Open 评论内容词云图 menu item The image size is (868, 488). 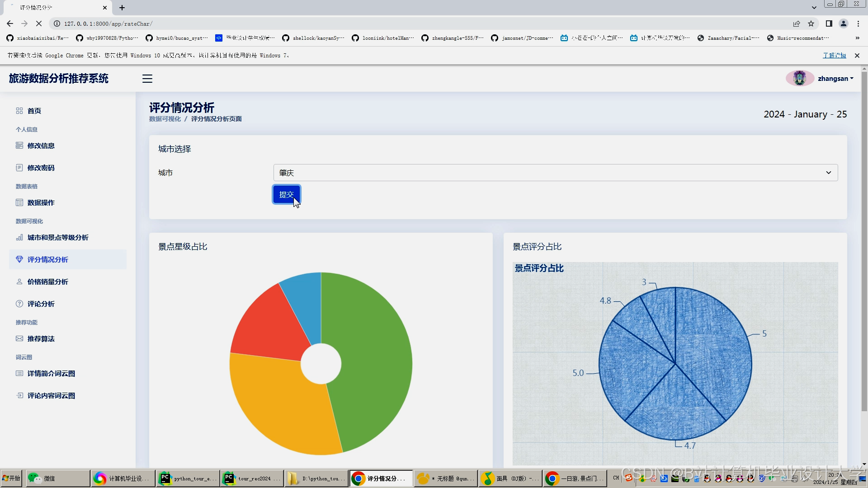click(x=51, y=395)
